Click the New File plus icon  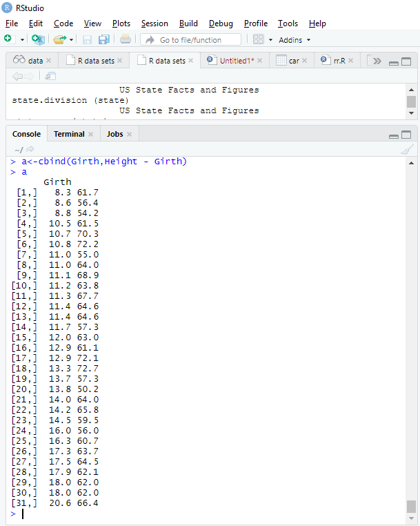coord(8,39)
